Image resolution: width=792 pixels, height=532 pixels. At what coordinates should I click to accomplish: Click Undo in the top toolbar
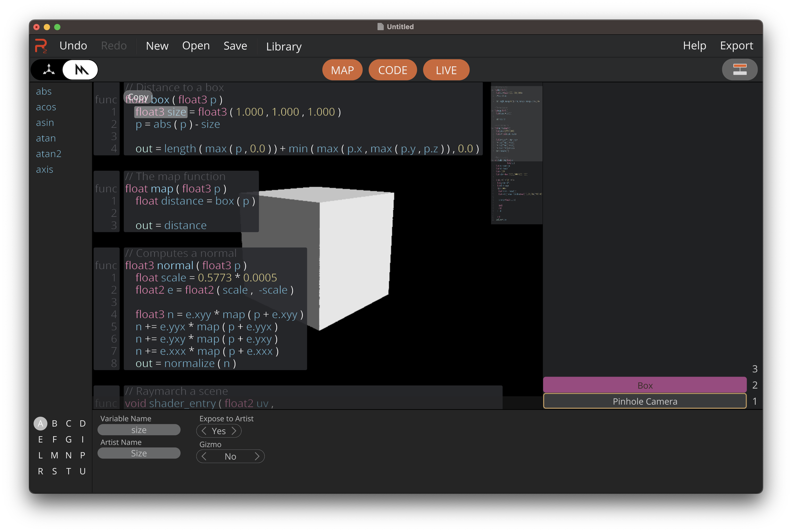tap(73, 46)
